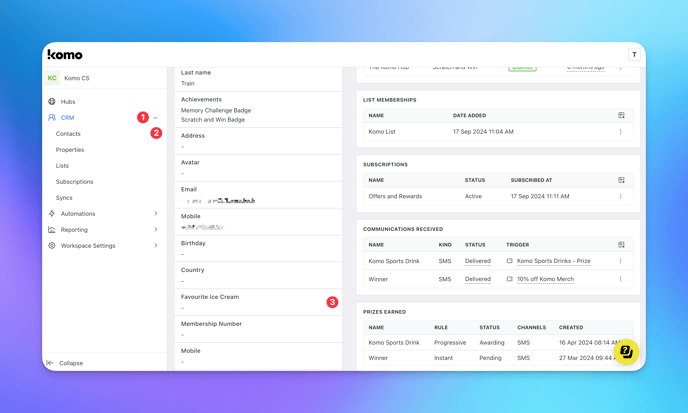Open row menu for Komo List
The height and width of the screenshot is (413, 688).
(620, 132)
